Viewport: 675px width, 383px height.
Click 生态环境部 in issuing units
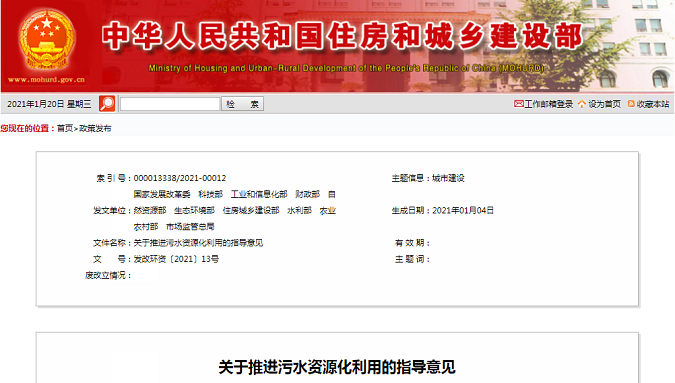click(194, 210)
